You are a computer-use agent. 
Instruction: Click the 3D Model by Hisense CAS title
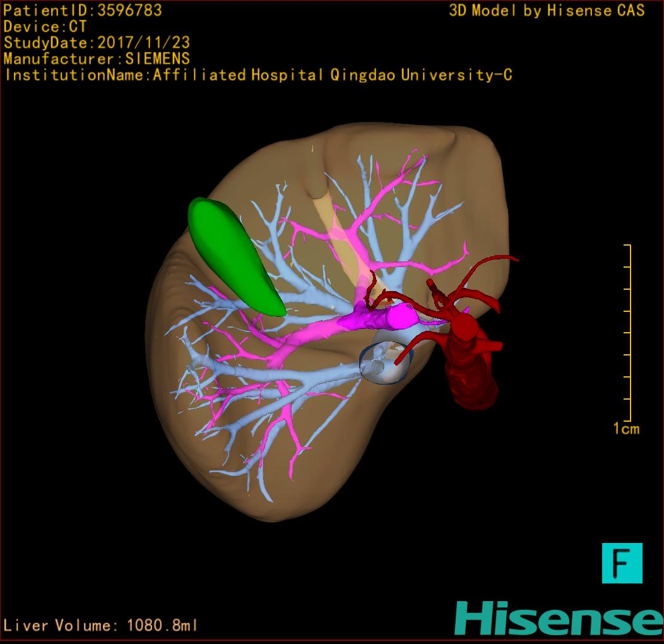click(547, 10)
